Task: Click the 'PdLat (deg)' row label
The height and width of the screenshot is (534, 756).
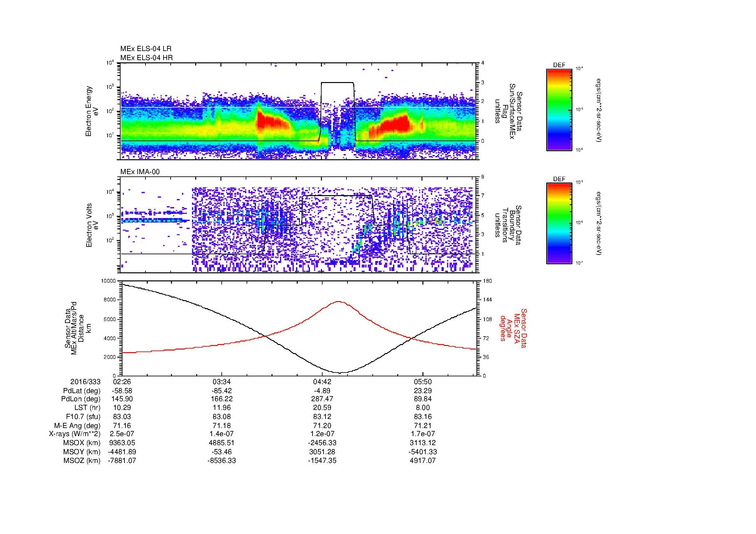Action: point(82,391)
